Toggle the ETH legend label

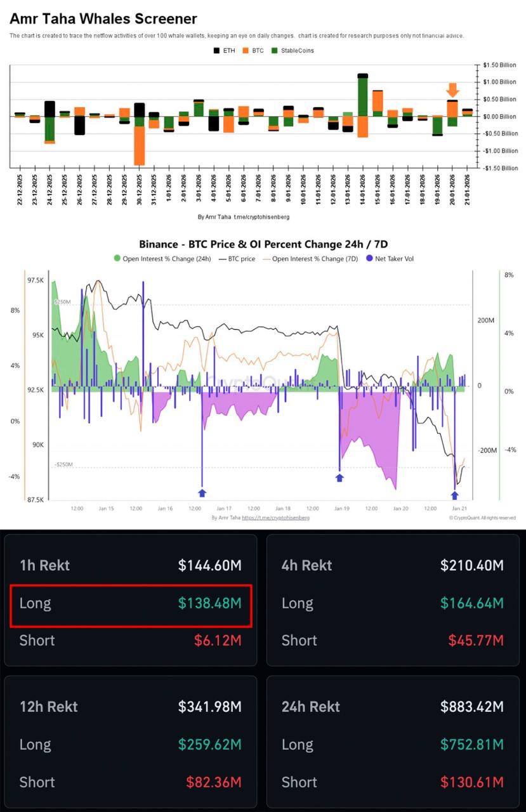pyautogui.click(x=228, y=50)
